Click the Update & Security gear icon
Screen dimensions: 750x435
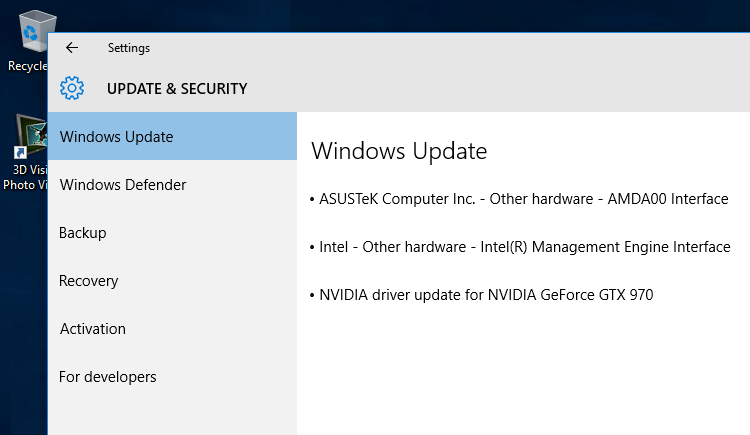point(72,88)
